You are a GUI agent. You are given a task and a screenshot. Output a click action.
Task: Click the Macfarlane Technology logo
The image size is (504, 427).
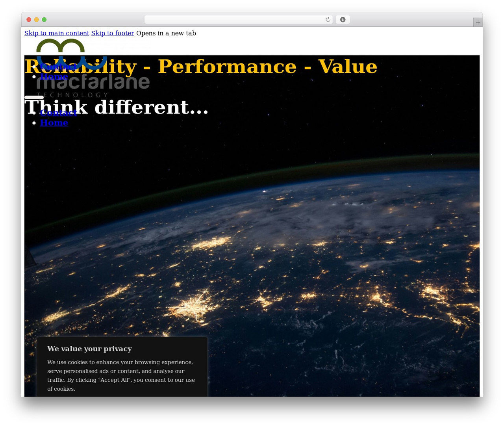tap(93, 68)
